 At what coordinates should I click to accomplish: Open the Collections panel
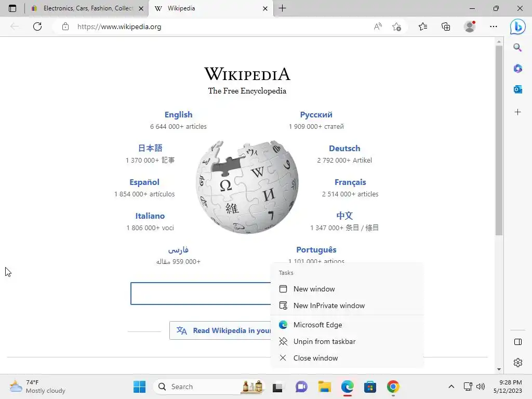point(446,26)
